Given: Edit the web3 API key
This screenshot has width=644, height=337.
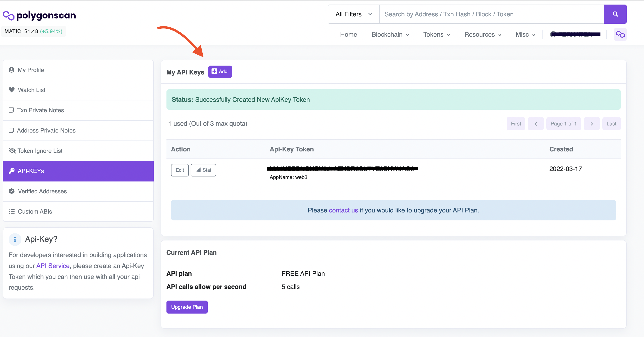Looking at the screenshot, I should 179,170.
